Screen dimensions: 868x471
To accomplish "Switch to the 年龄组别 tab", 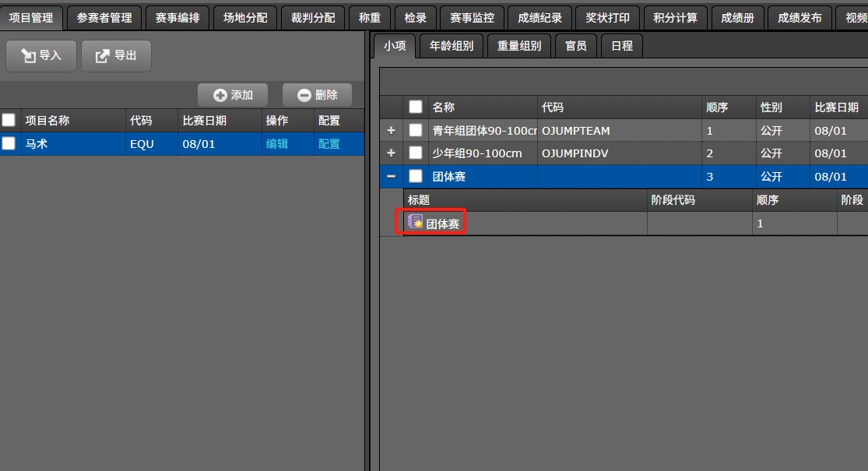I will point(452,46).
